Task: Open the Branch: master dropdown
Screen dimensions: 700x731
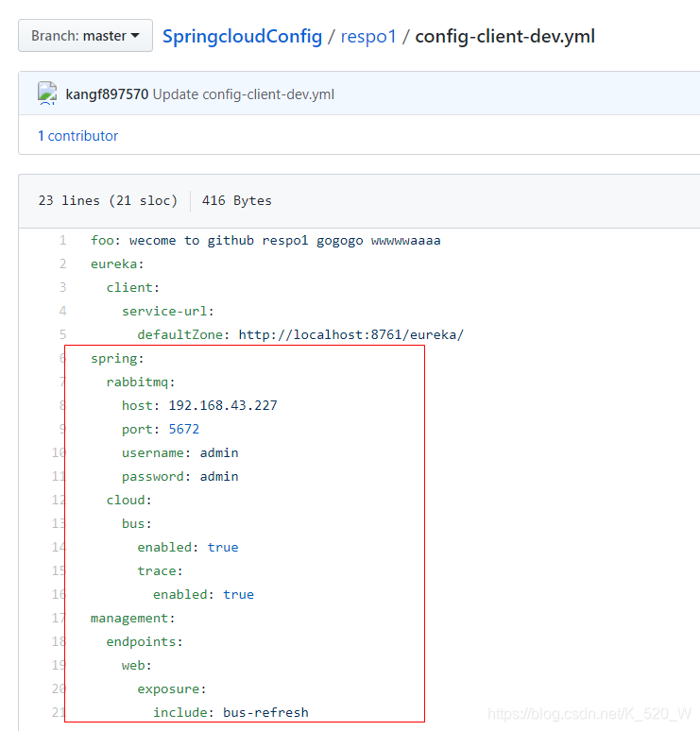Action: click(85, 36)
